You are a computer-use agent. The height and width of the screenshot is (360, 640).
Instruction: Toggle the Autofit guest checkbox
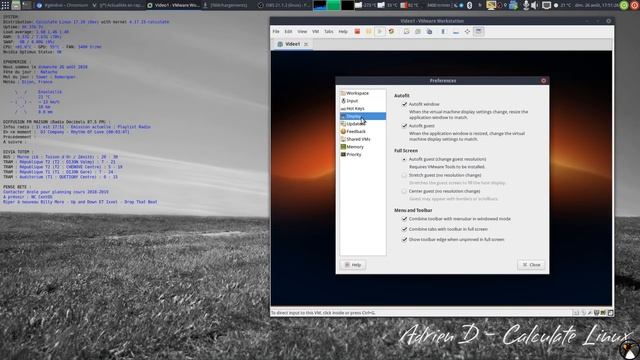point(404,126)
